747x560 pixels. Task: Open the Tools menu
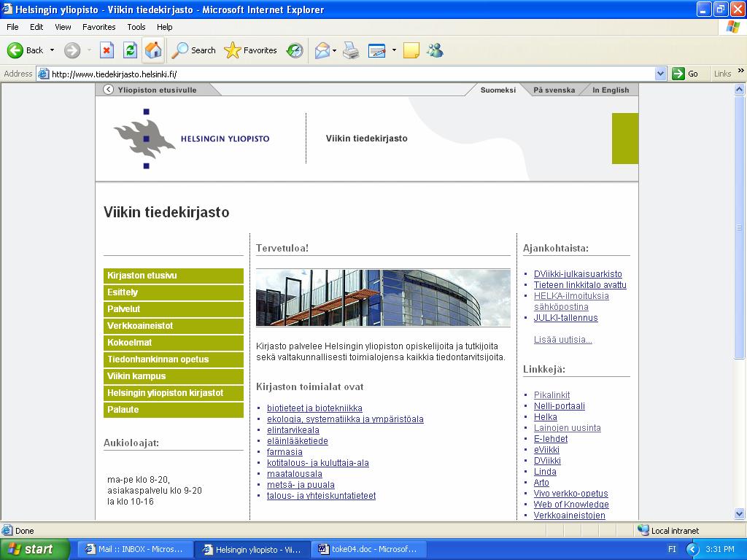pyautogui.click(x=136, y=27)
